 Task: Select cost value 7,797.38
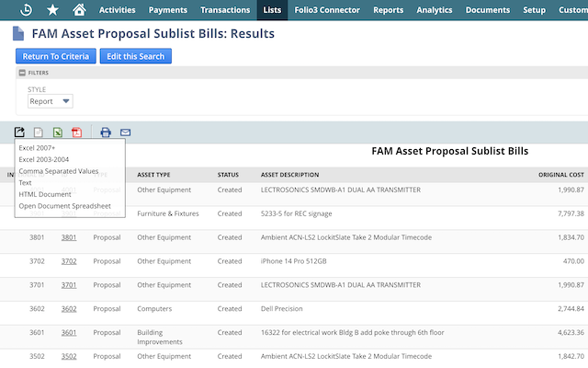tap(571, 213)
